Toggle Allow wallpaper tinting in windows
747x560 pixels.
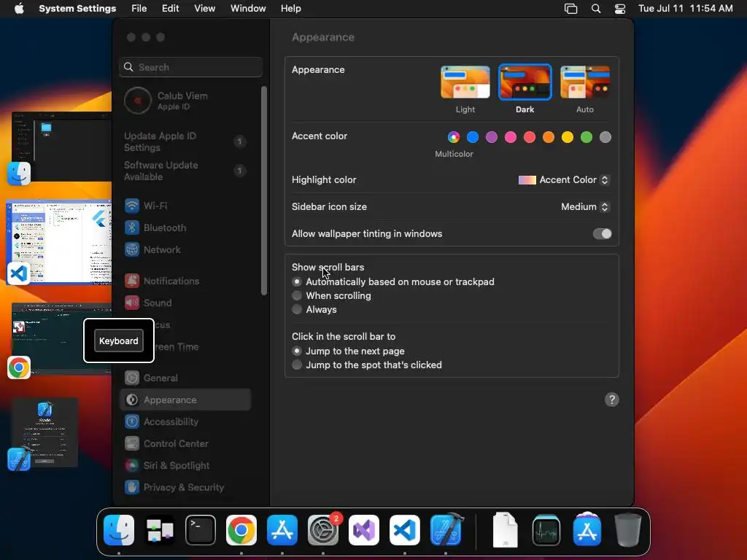click(x=602, y=234)
